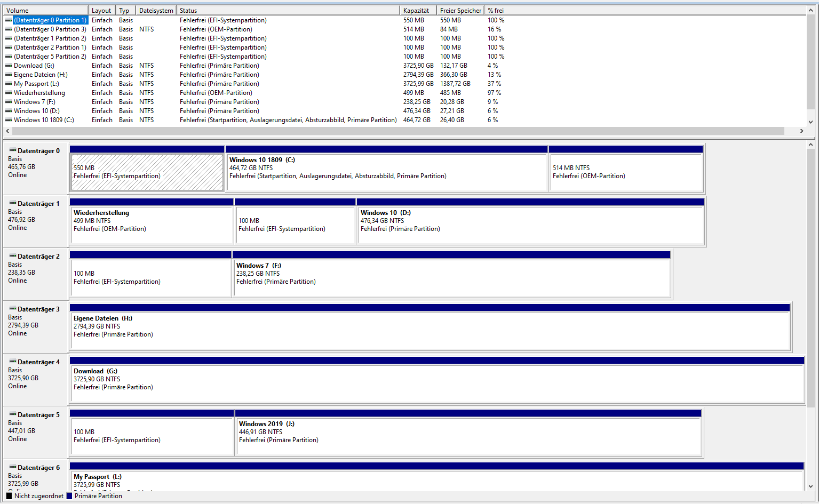Viewport: 819px width, 504px height.
Task: Click the 97 % free cell of Wiederherstellung
Action: (494, 93)
